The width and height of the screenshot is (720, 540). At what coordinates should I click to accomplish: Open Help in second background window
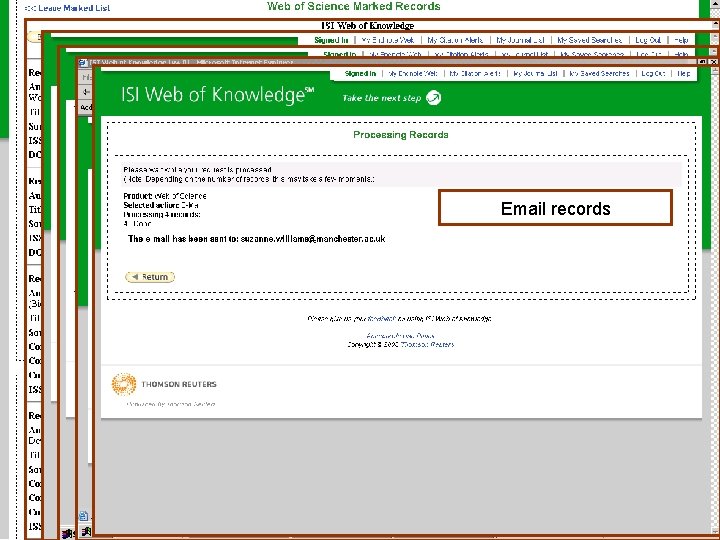(x=681, y=40)
